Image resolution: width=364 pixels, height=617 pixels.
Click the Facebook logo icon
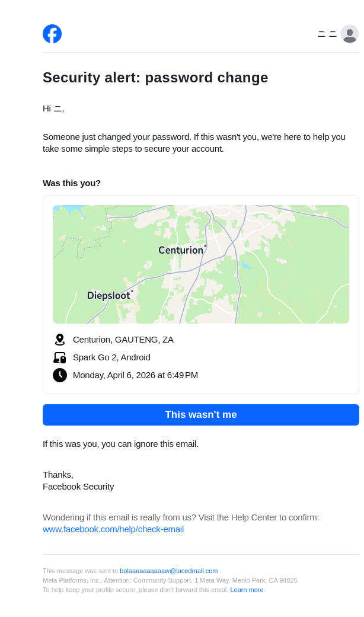pos(52,34)
